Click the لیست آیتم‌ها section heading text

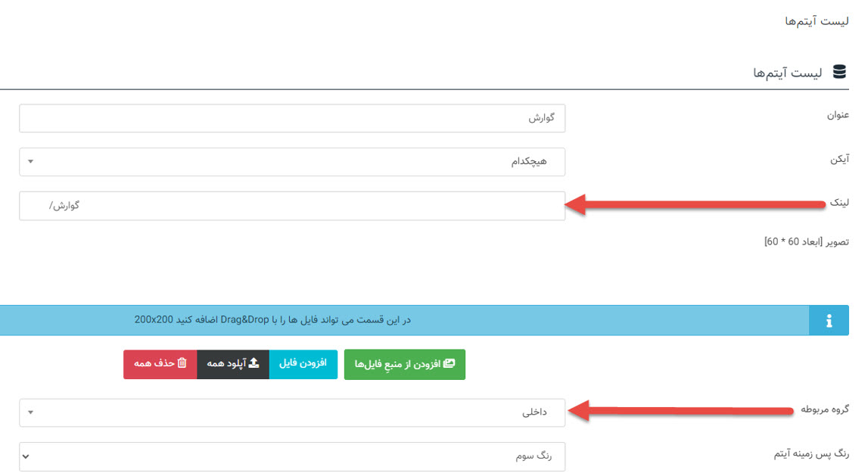787,73
